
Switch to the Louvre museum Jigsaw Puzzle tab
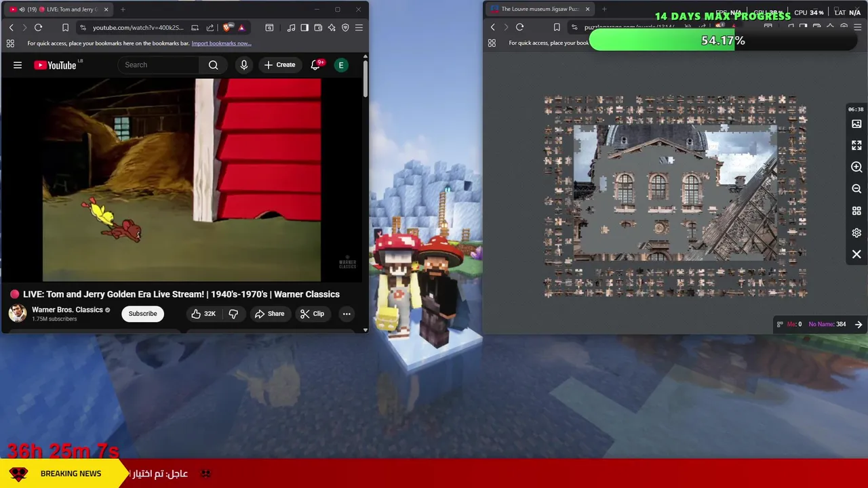539,9
